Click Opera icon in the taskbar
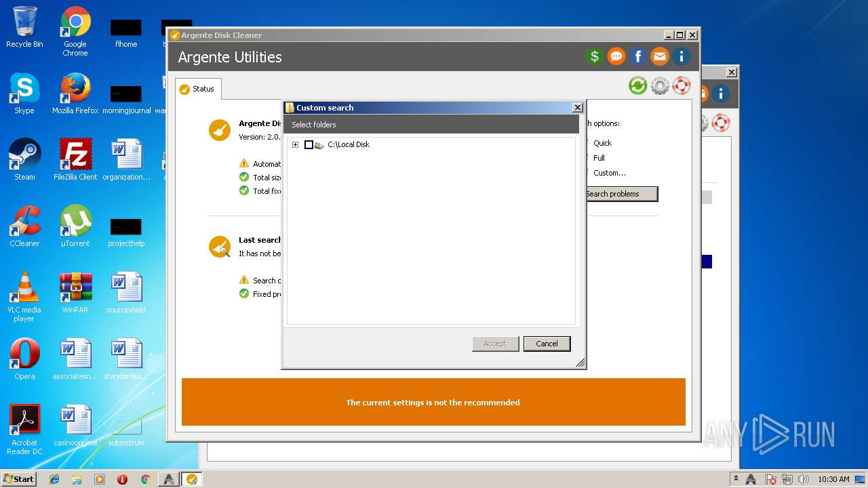This screenshot has width=868, height=488. (123, 479)
